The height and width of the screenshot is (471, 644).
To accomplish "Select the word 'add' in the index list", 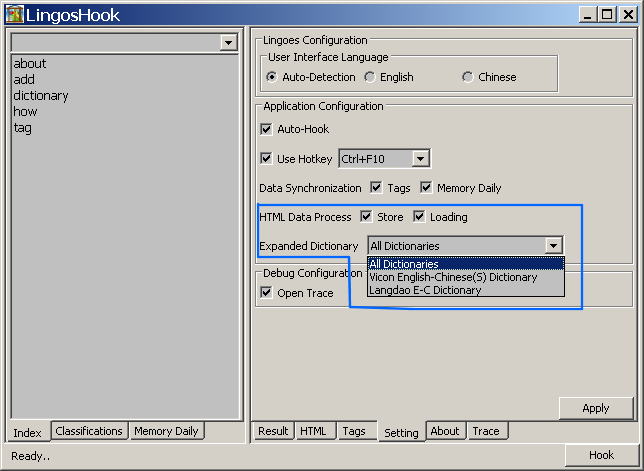I will [24, 79].
